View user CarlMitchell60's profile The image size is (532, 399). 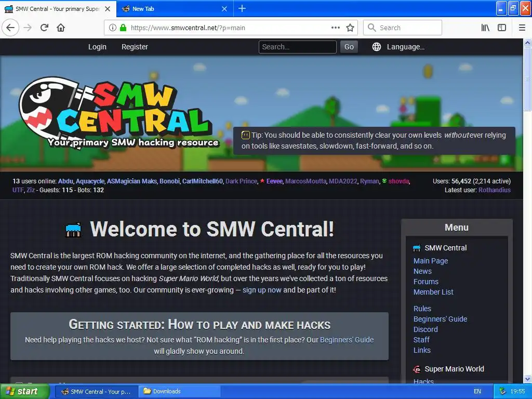(203, 181)
